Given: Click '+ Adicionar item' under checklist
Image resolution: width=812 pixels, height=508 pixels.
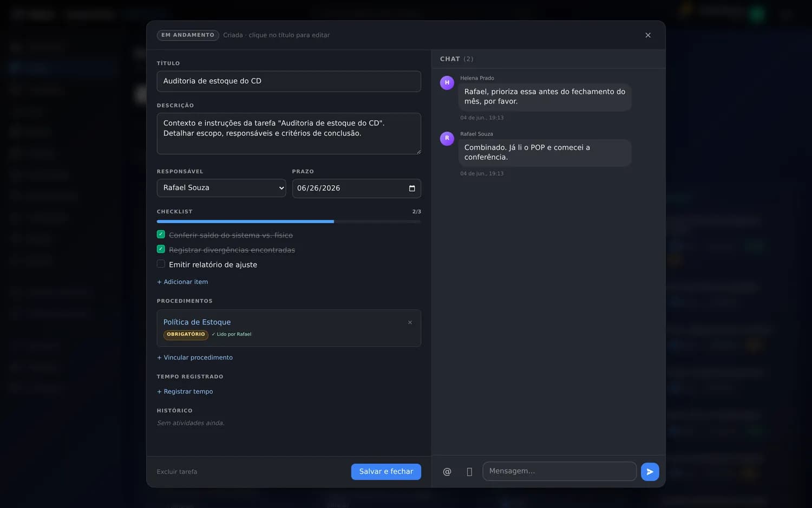Looking at the screenshot, I should click(182, 282).
